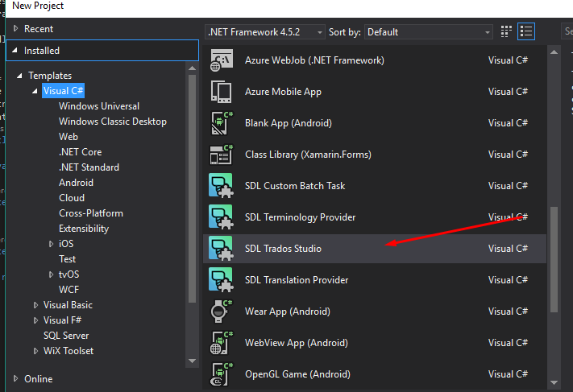This screenshot has height=392, width=573.
Task: Click the WebView App (Android) icon
Action: pos(222,343)
